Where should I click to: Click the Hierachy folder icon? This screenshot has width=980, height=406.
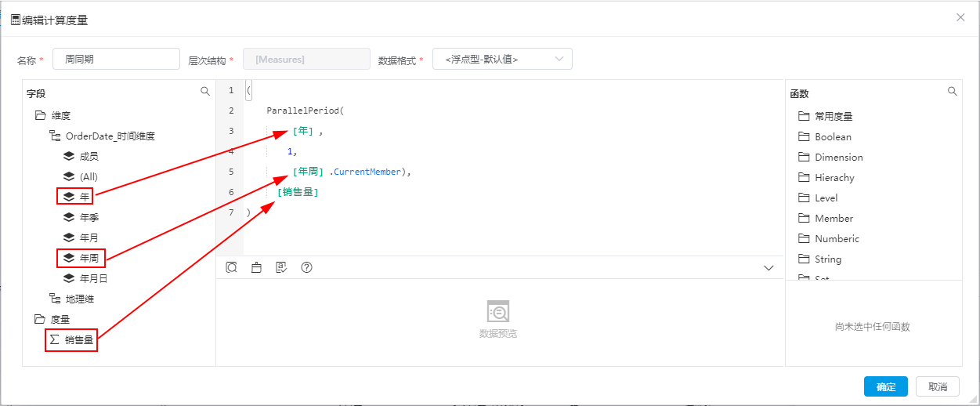(803, 177)
